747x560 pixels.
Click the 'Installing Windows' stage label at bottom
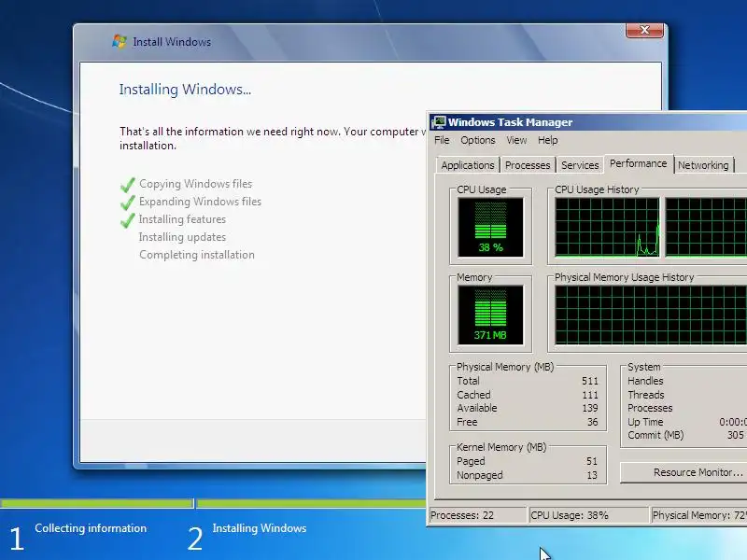(x=260, y=528)
